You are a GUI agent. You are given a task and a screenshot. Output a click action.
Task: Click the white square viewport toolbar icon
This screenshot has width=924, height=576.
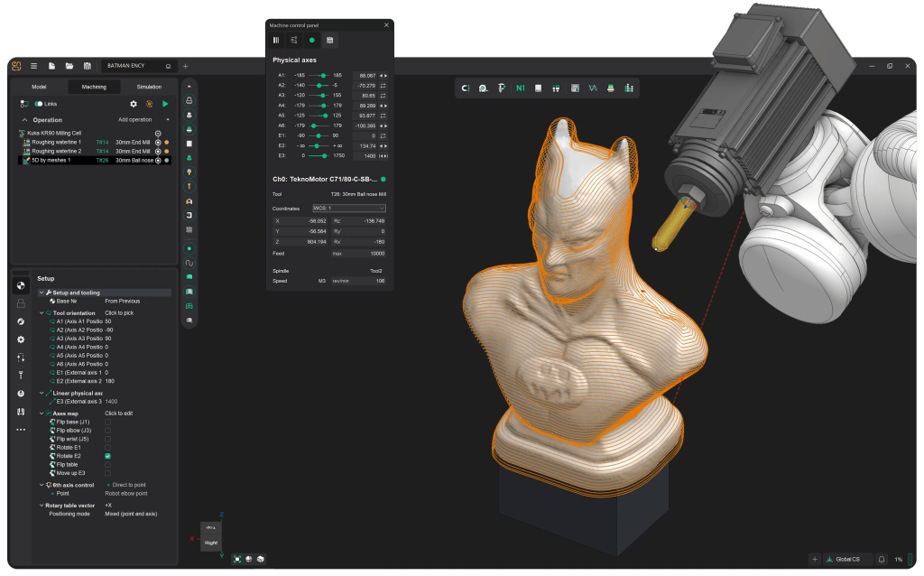[x=538, y=88]
